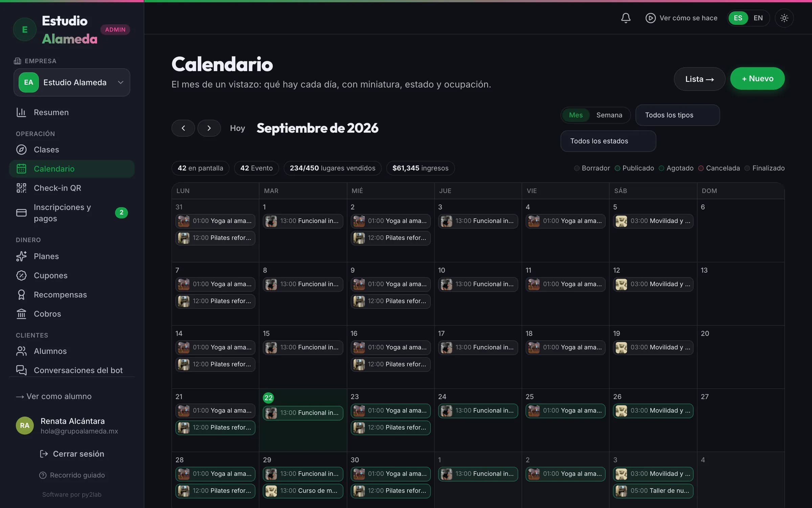812x508 pixels.
Task: Open the Curso de m... event on day 29
Action: [x=303, y=491]
